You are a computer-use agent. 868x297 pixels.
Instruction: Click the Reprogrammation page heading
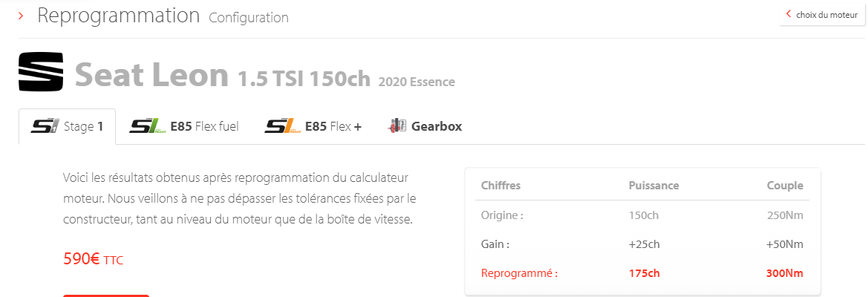(119, 16)
